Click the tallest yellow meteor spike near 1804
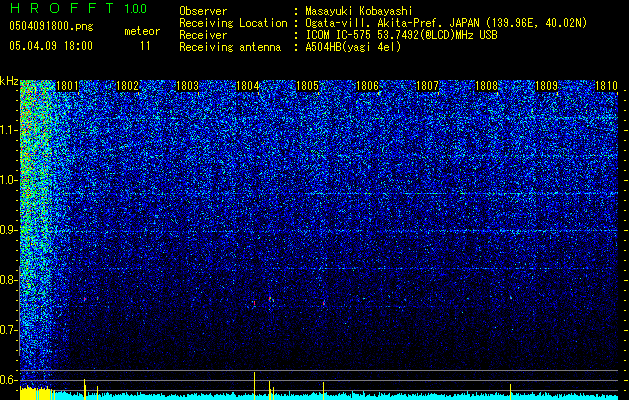 click(x=254, y=386)
